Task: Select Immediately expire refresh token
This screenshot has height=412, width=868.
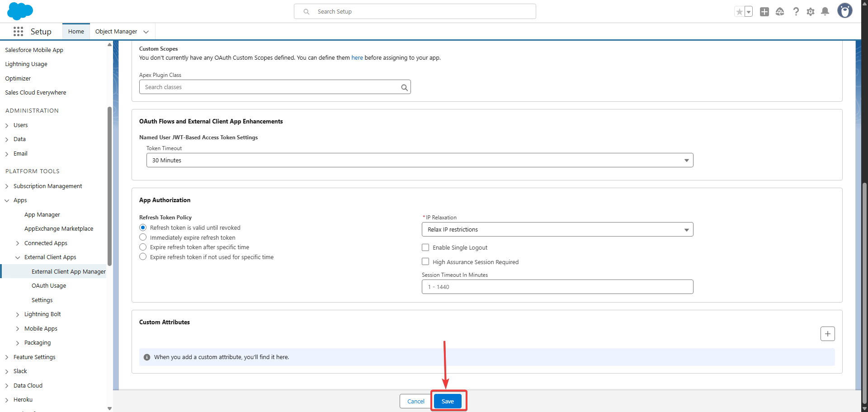Action: [143, 237]
